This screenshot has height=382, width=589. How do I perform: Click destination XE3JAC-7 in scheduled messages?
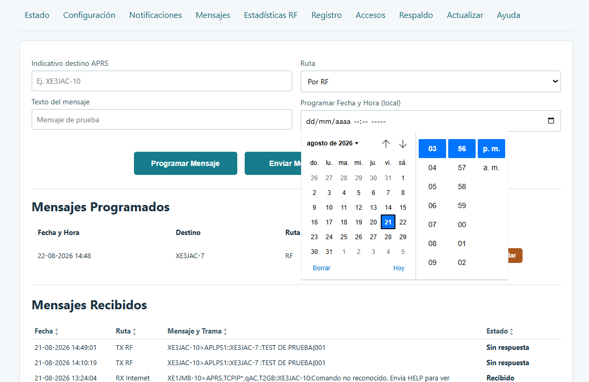(190, 256)
